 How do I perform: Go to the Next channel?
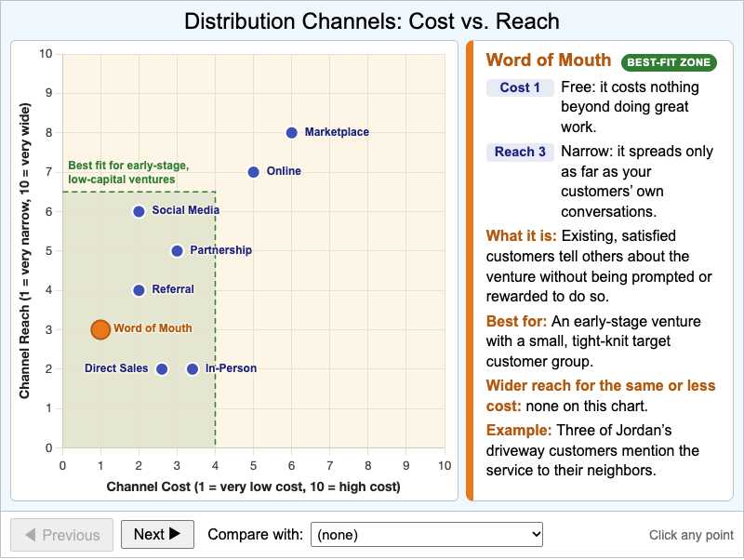157,534
